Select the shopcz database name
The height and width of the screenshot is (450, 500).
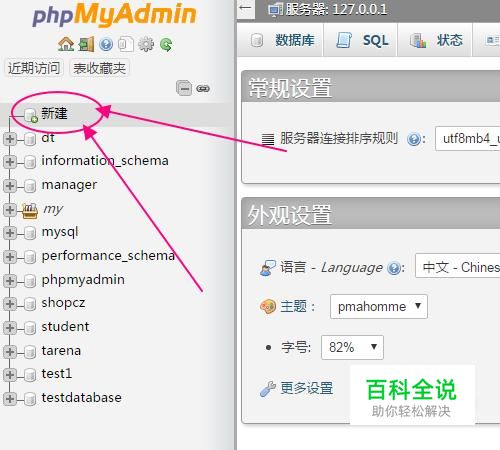(x=63, y=303)
